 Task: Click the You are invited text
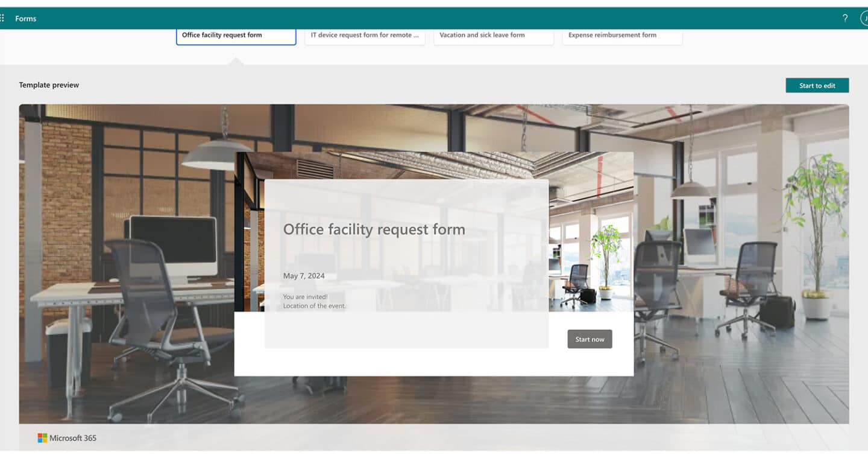tap(304, 297)
